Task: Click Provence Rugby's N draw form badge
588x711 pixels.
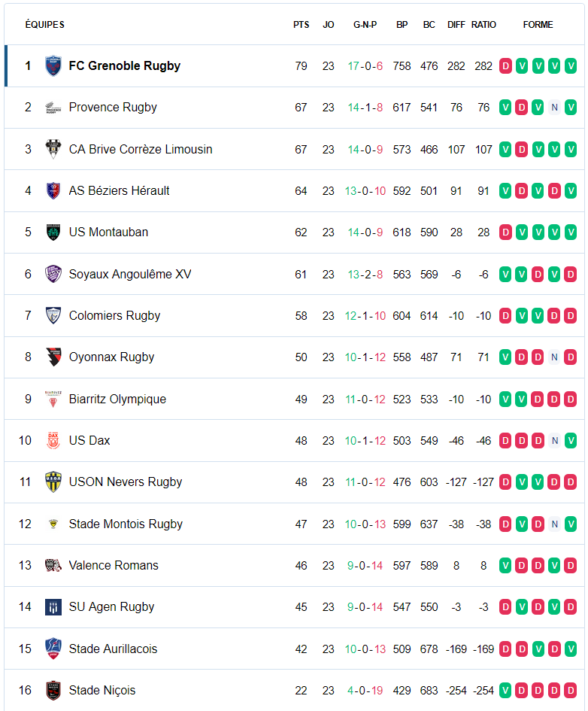Action: (554, 108)
